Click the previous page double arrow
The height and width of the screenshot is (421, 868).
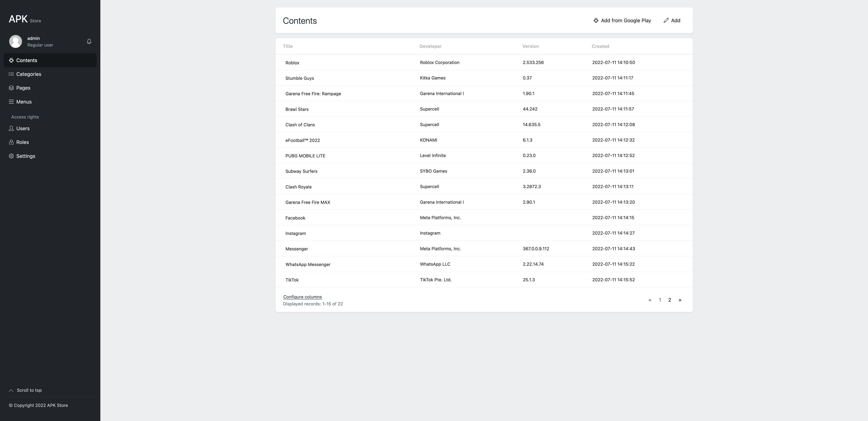(x=650, y=300)
